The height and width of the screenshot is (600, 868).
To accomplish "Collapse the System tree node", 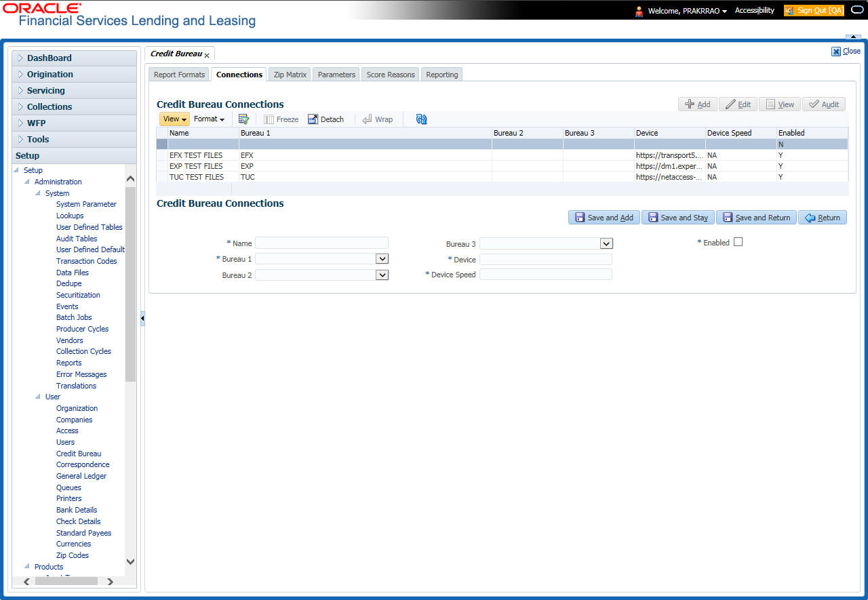I will point(38,193).
